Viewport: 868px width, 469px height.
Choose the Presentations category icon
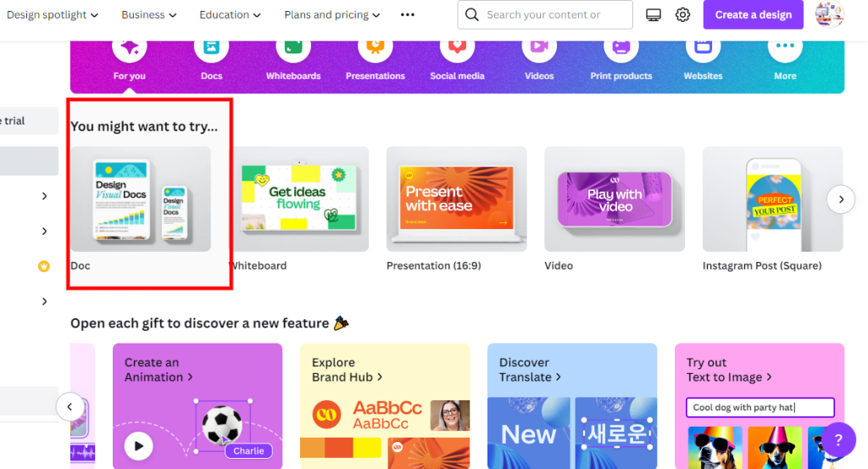point(376,48)
